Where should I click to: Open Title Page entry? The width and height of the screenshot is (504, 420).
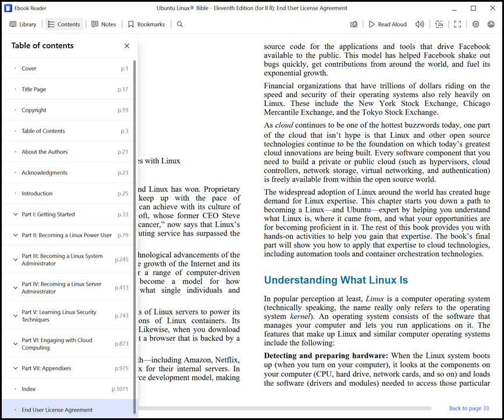coord(68,90)
